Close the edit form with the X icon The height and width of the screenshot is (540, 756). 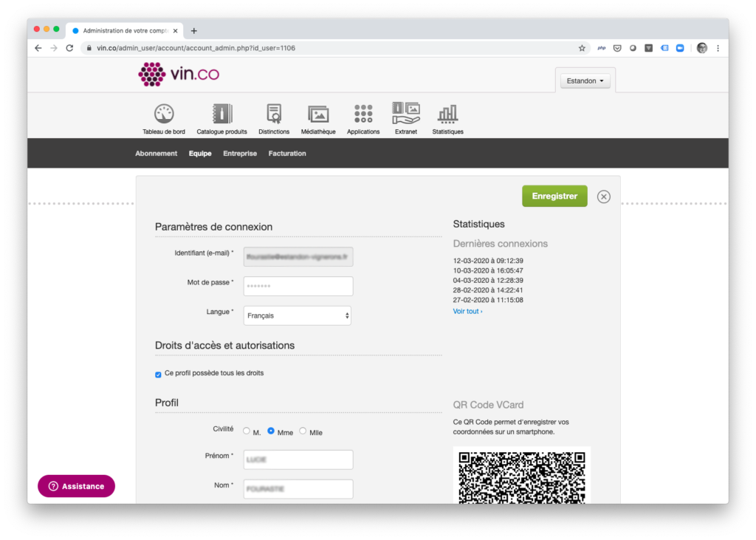point(603,196)
